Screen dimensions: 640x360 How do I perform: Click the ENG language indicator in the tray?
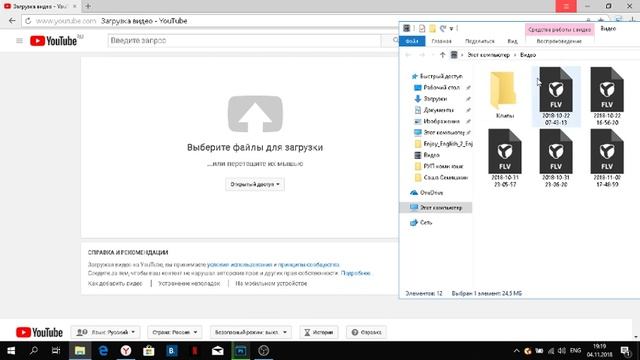[x=576, y=351]
